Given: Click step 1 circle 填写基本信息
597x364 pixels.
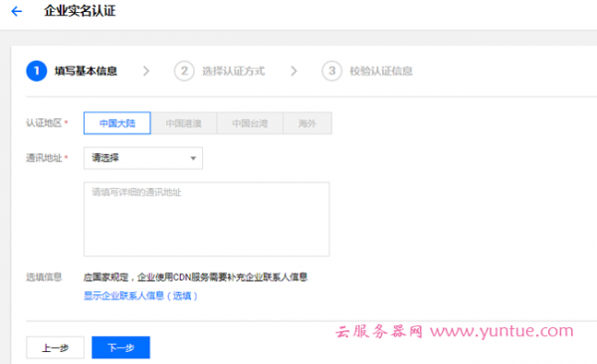Looking at the screenshot, I should click(37, 71).
